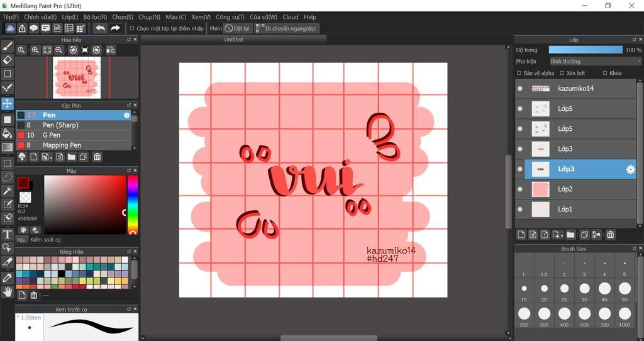This screenshot has height=341, width=644.
Task: Click the 'Độ trong' opacity slider
Action: tap(586, 50)
